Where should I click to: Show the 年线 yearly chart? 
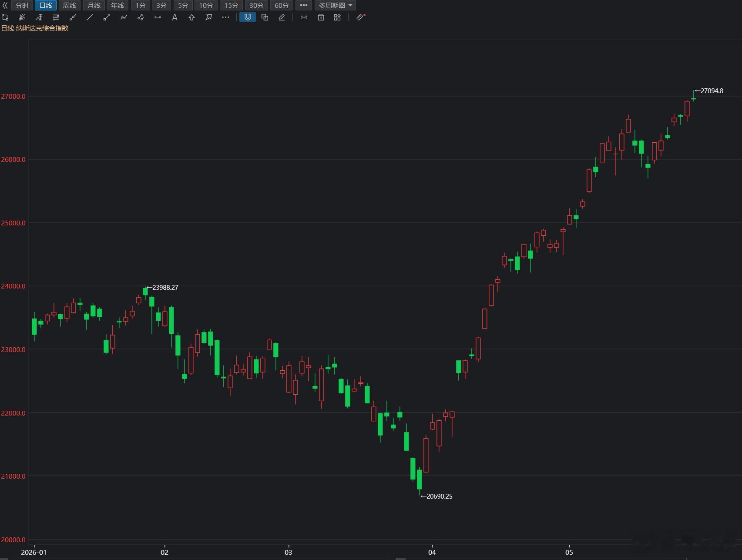118,5
